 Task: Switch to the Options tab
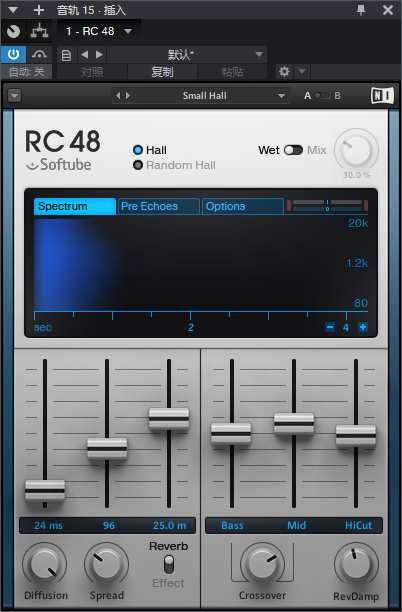pos(243,206)
